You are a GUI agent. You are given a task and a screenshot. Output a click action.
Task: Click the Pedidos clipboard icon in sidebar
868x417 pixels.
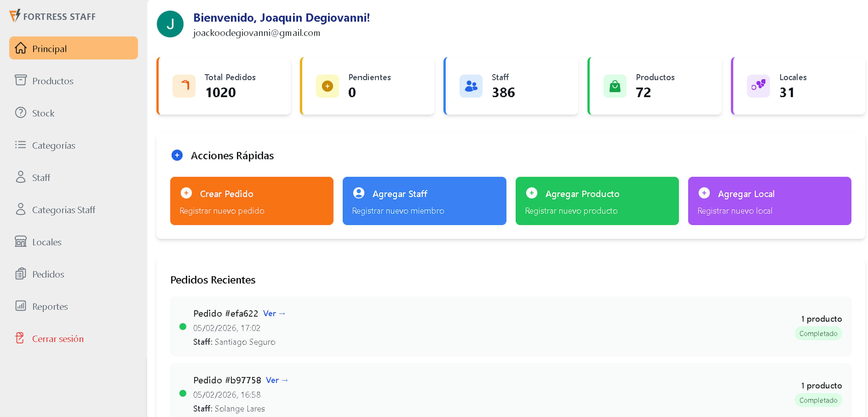(21, 274)
